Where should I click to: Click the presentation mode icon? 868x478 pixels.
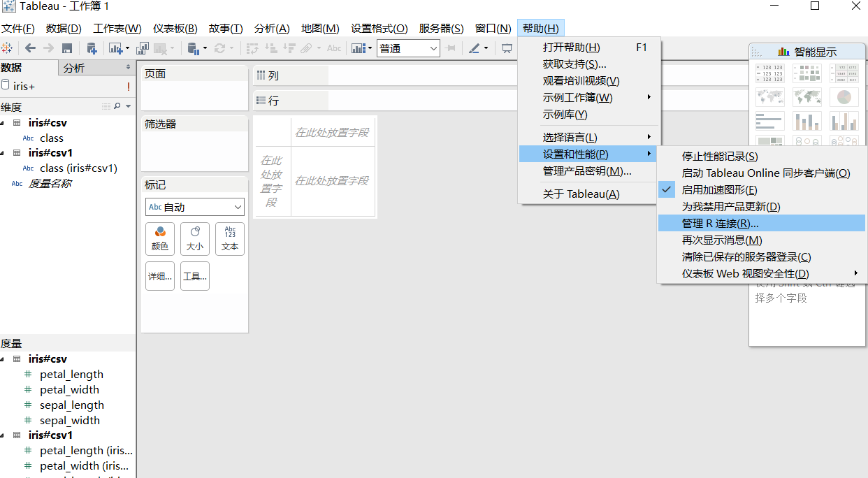pyautogui.click(x=507, y=48)
